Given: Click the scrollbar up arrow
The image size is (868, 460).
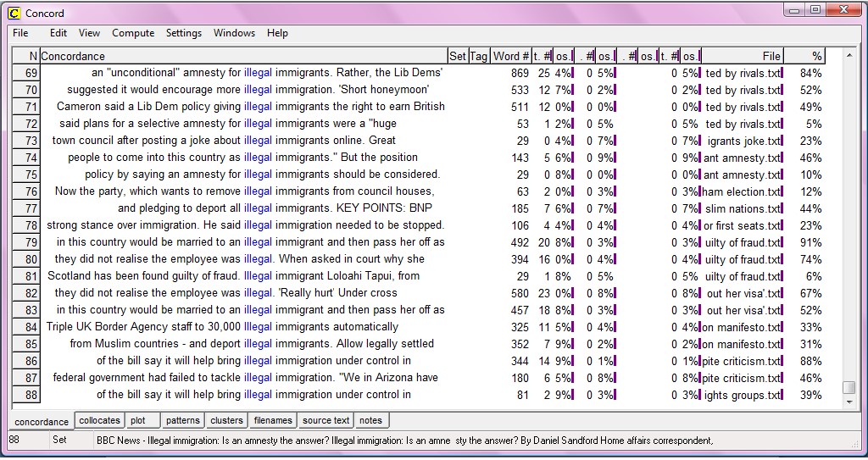Looking at the screenshot, I should (x=849, y=56).
